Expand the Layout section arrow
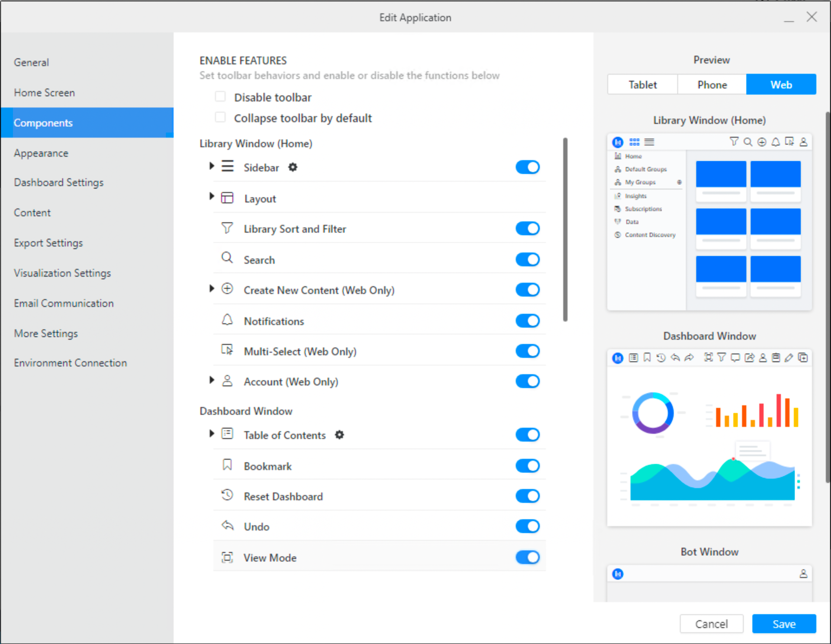Image resolution: width=831 pixels, height=644 pixels. pyautogui.click(x=212, y=197)
